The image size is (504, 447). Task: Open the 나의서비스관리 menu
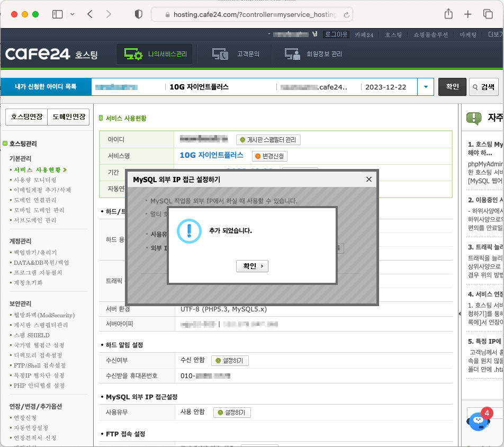[155, 54]
